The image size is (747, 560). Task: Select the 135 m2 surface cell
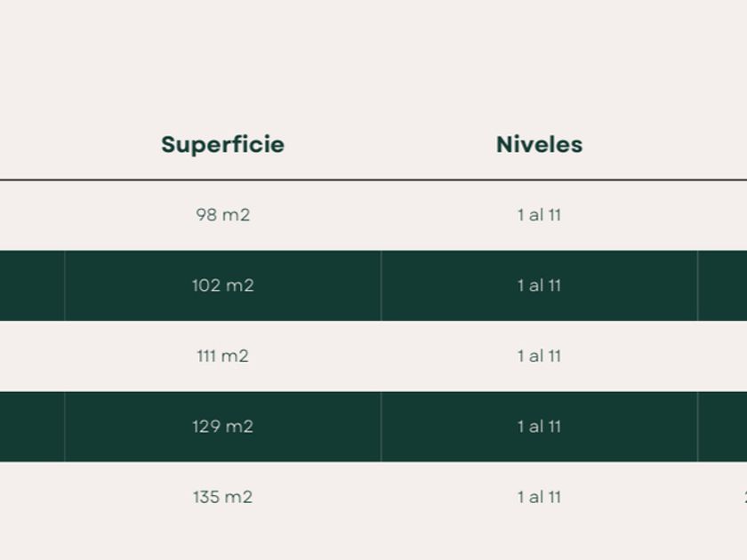(x=222, y=497)
